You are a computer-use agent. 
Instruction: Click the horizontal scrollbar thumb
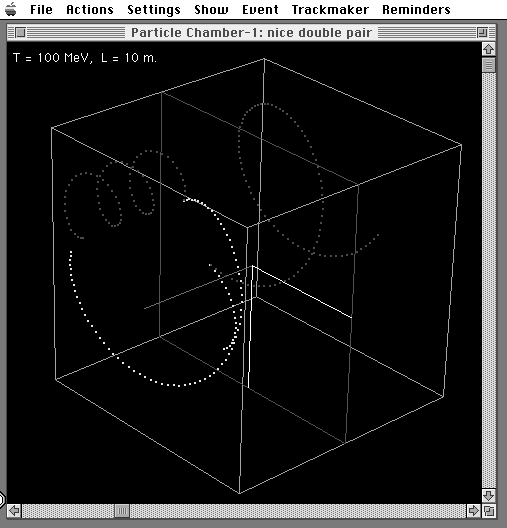122,511
